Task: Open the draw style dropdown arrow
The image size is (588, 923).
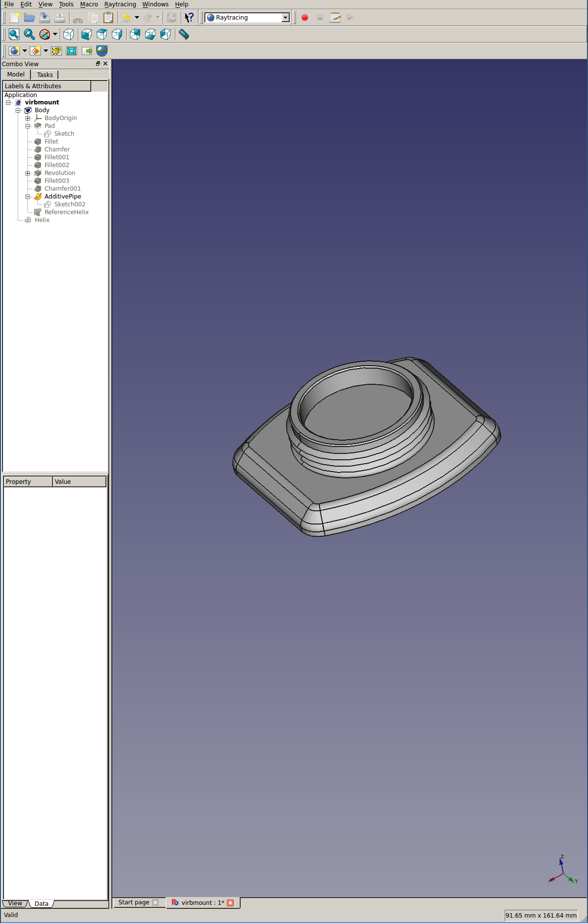Action: [x=55, y=34]
